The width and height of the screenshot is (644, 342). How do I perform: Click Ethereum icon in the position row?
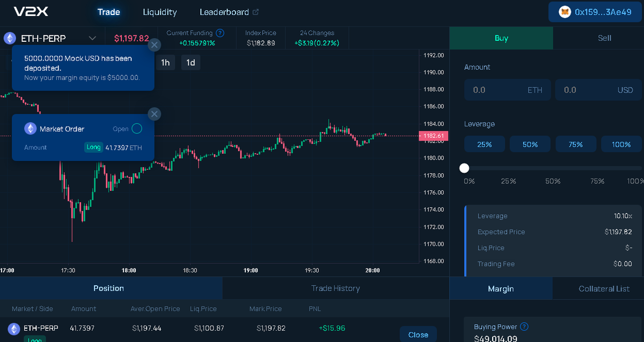coord(13,328)
